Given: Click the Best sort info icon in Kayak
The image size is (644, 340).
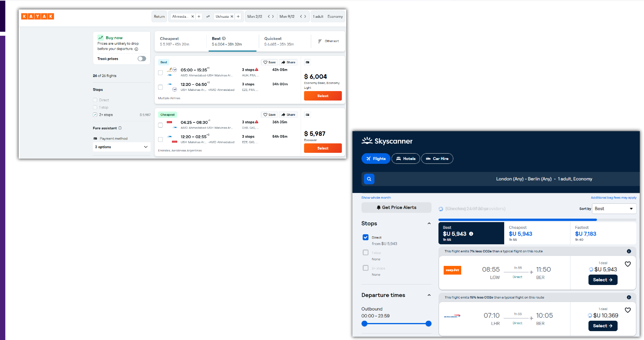Looking at the screenshot, I should (224, 39).
